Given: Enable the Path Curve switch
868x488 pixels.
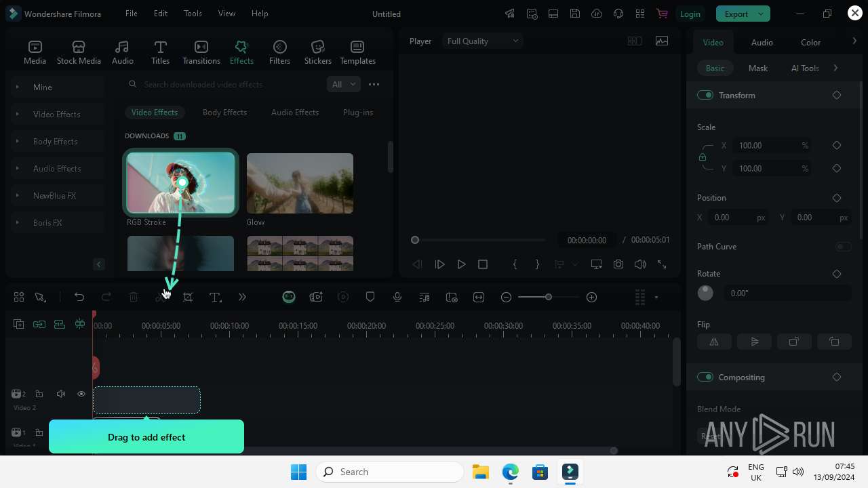Looking at the screenshot, I should [x=843, y=247].
